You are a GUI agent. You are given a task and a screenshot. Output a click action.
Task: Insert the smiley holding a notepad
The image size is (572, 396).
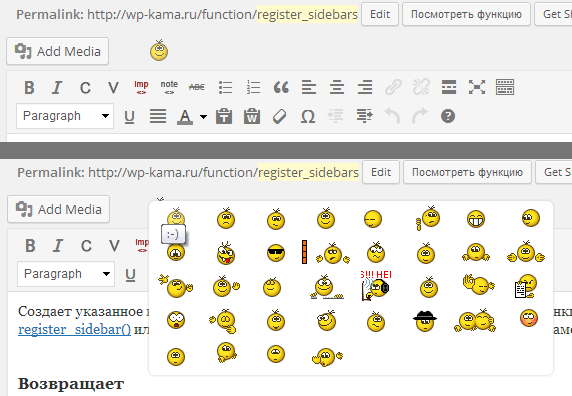coord(525,286)
